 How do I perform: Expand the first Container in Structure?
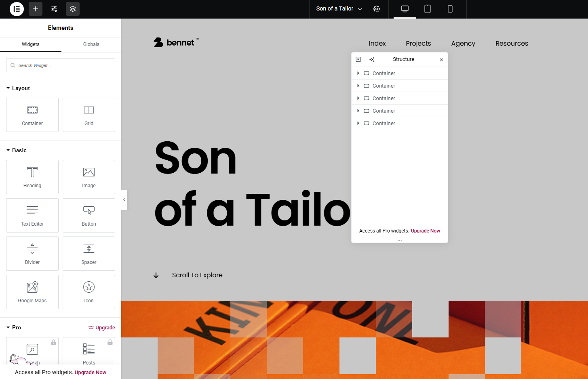tap(358, 73)
